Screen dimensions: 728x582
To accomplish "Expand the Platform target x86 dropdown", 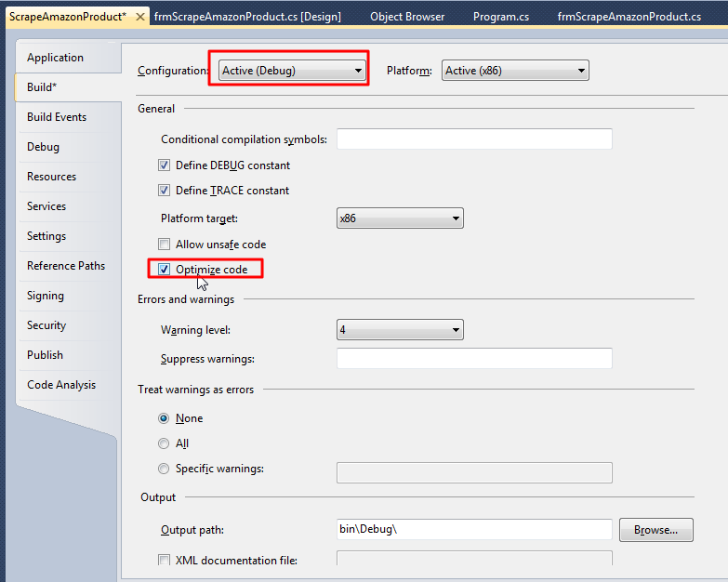I will pyautogui.click(x=400, y=218).
